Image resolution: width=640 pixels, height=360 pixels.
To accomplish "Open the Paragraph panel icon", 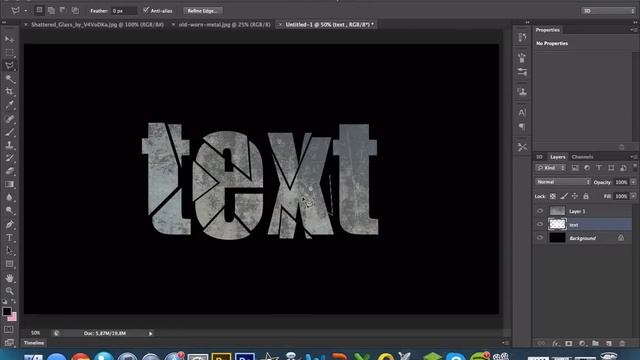I will coord(522,126).
